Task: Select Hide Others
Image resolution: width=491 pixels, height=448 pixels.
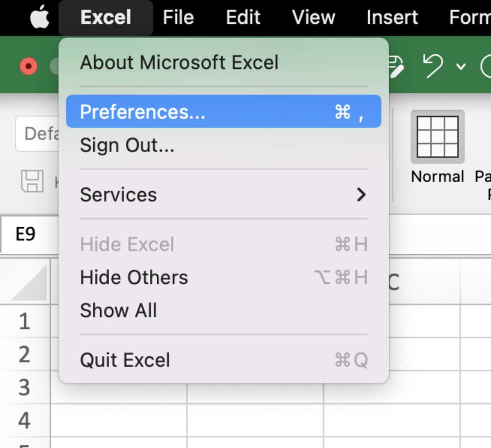Action: click(x=134, y=277)
